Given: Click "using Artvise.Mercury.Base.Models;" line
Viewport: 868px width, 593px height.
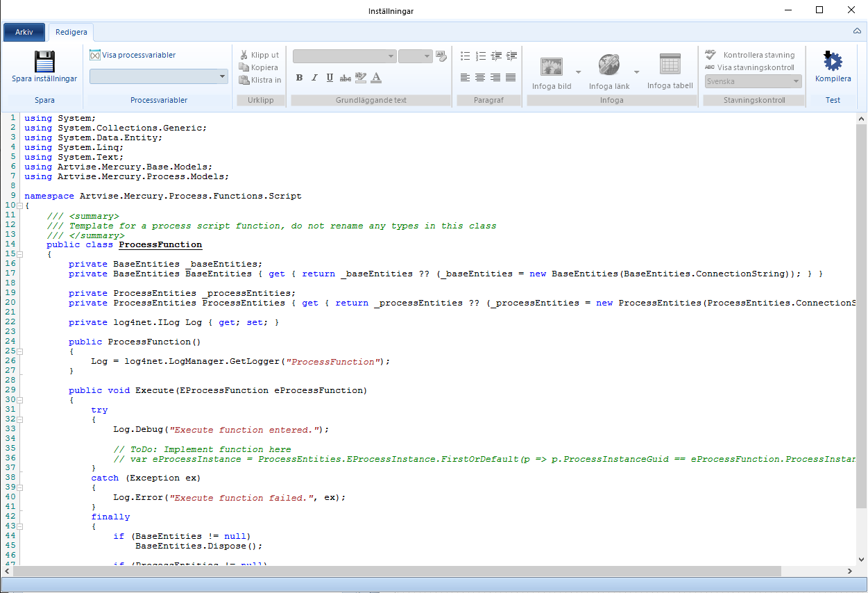Looking at the screenshot, I should tap(119, 167).
